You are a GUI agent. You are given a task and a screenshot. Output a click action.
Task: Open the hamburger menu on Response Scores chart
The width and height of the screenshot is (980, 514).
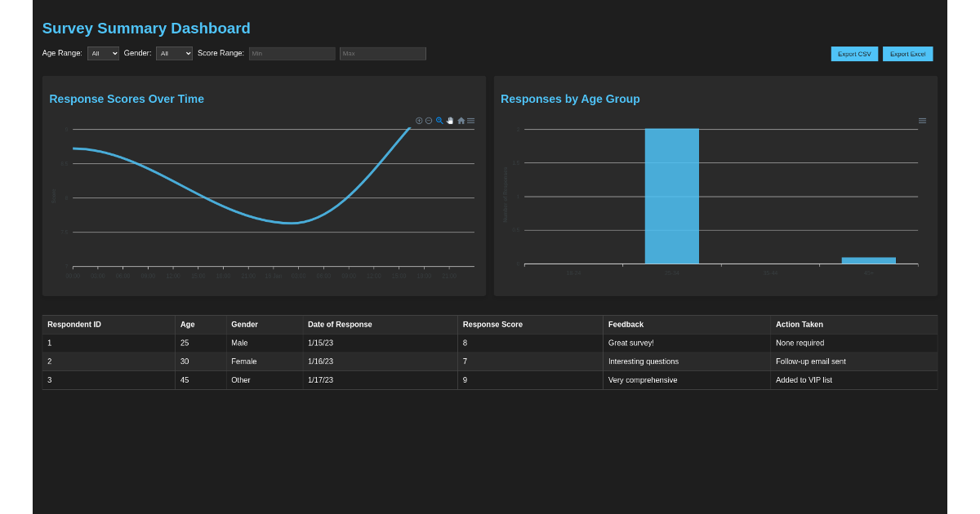click(x=471, y=120)
